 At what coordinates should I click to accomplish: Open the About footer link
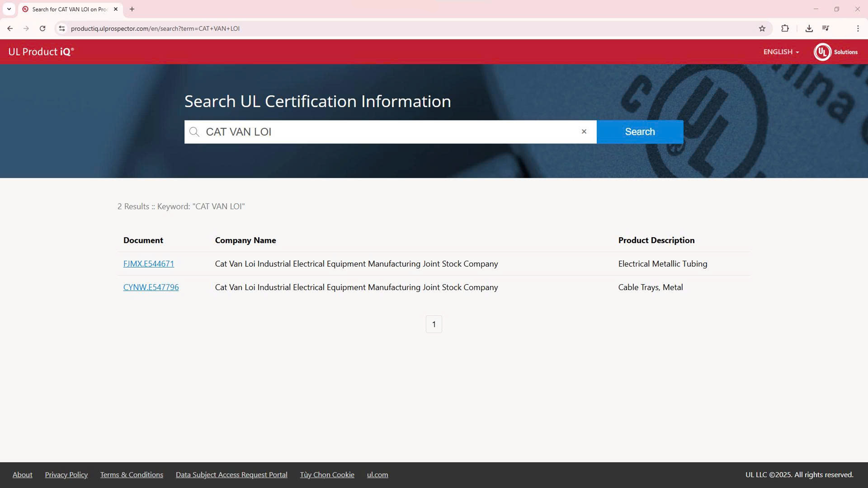23,474
